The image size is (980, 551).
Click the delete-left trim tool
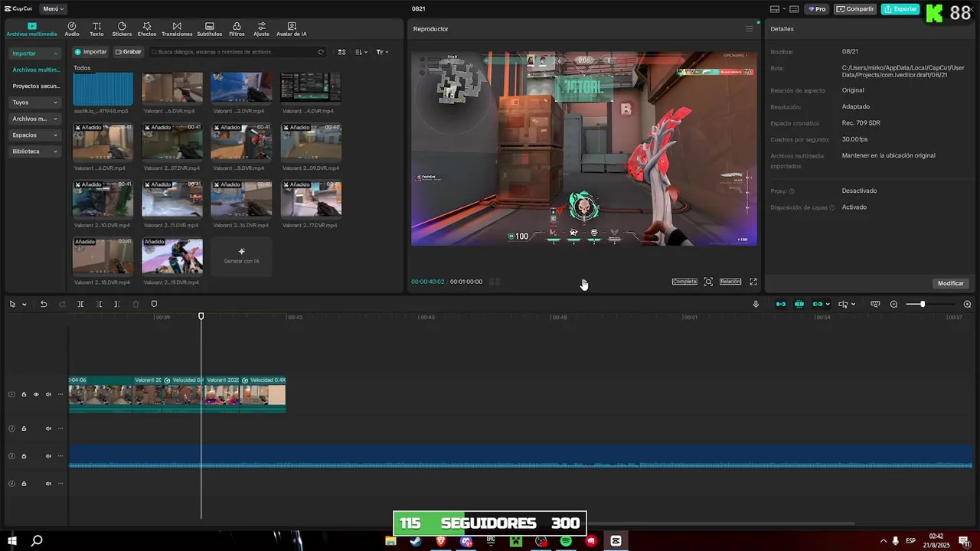pyautogui.click(x=99, y=305)
